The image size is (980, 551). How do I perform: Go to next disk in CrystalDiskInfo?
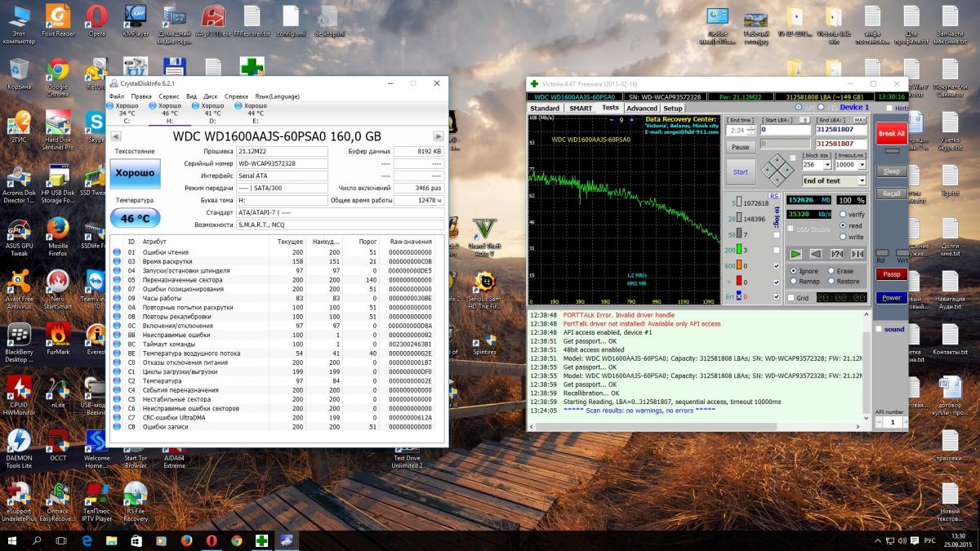pyautogui.click(x=438, y=137)
